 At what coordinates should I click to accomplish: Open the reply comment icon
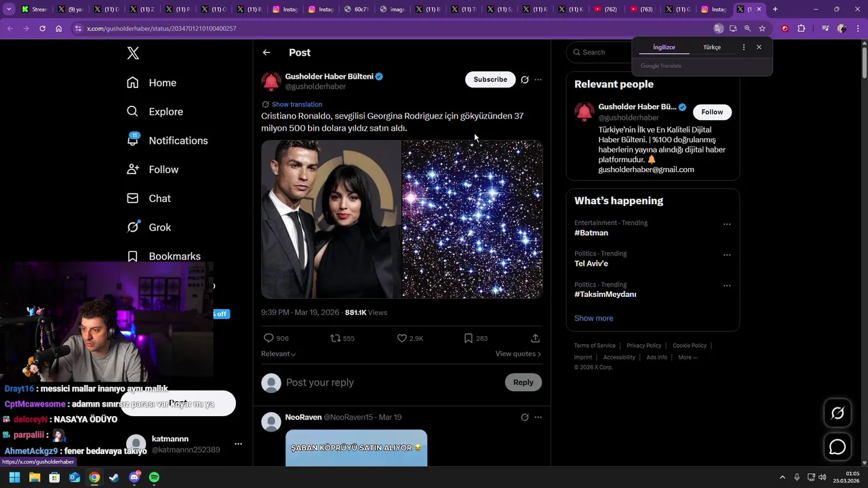click(x=269, y=338)
